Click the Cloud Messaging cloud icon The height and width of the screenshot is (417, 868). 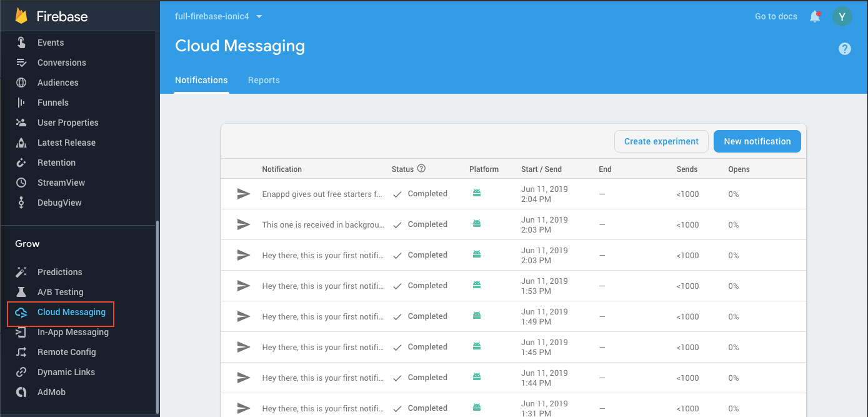point(21,312)
